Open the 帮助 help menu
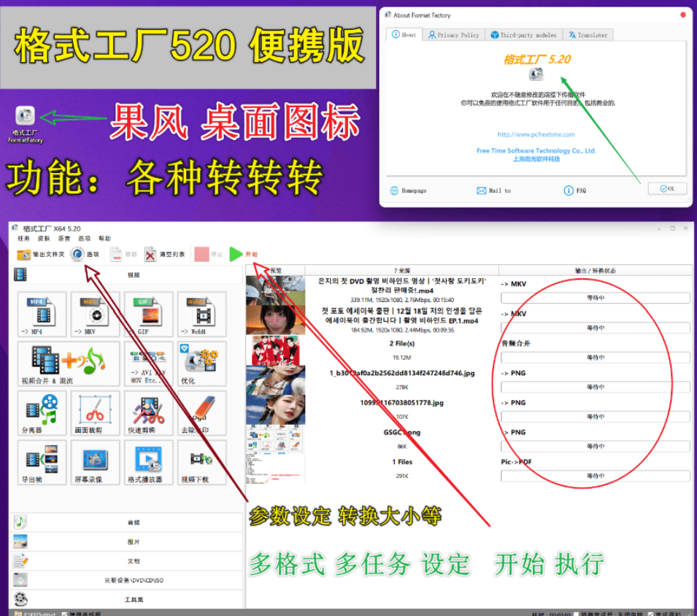This screenshot has height=616, width=697. [x=104, y=239]
